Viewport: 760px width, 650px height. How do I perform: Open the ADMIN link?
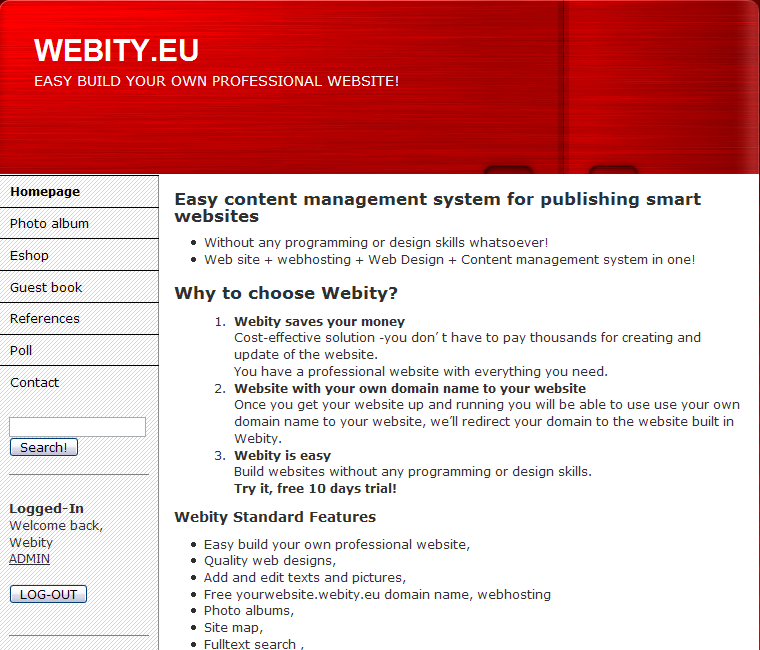coord(30,559)
